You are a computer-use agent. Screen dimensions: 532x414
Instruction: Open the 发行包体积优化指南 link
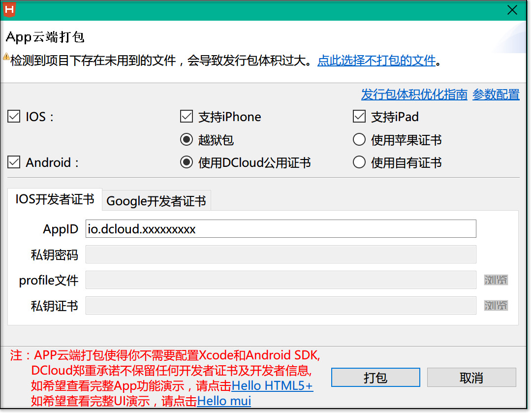click(414, 95)
